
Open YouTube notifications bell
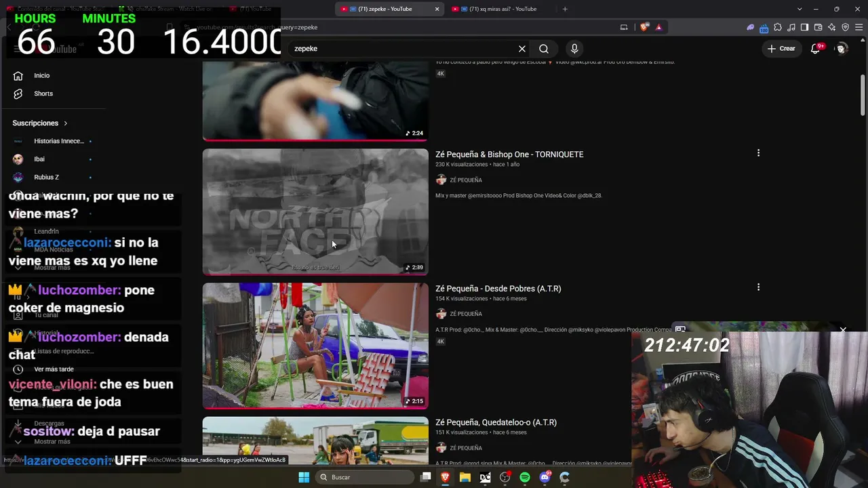click(816, 49)
